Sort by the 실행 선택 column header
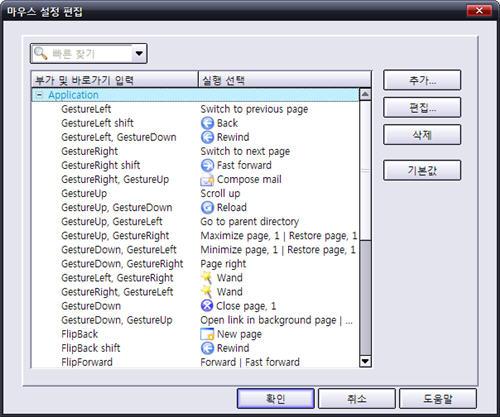The image size is (500, 417). click(x=285, y=80)
